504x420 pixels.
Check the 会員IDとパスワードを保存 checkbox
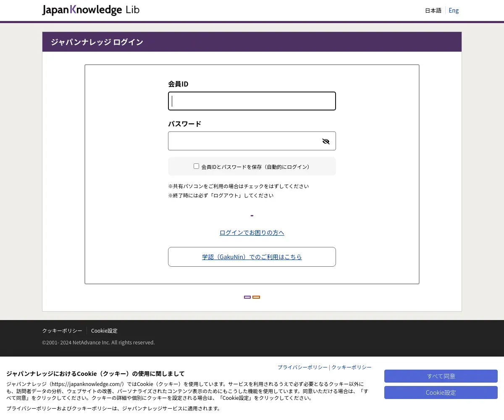(196, 166)
